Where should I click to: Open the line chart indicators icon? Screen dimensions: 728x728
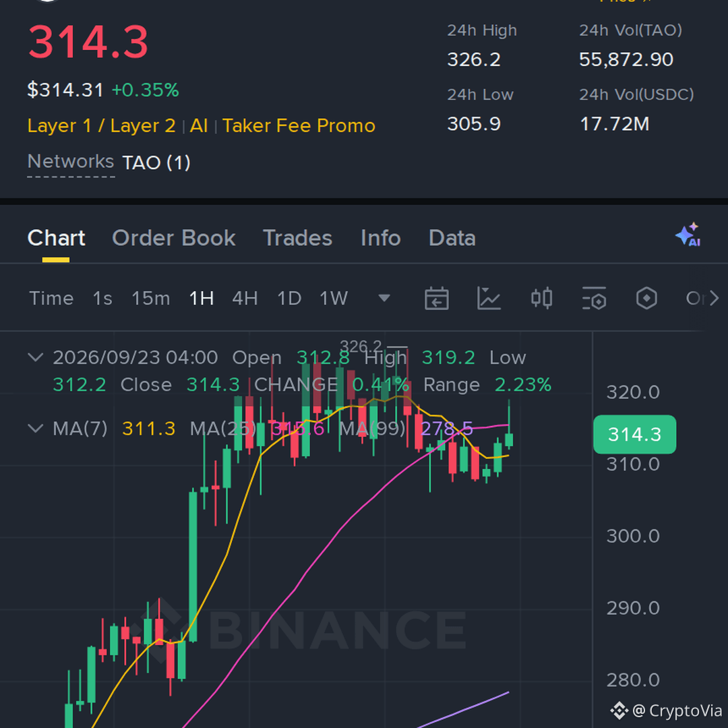489,298
